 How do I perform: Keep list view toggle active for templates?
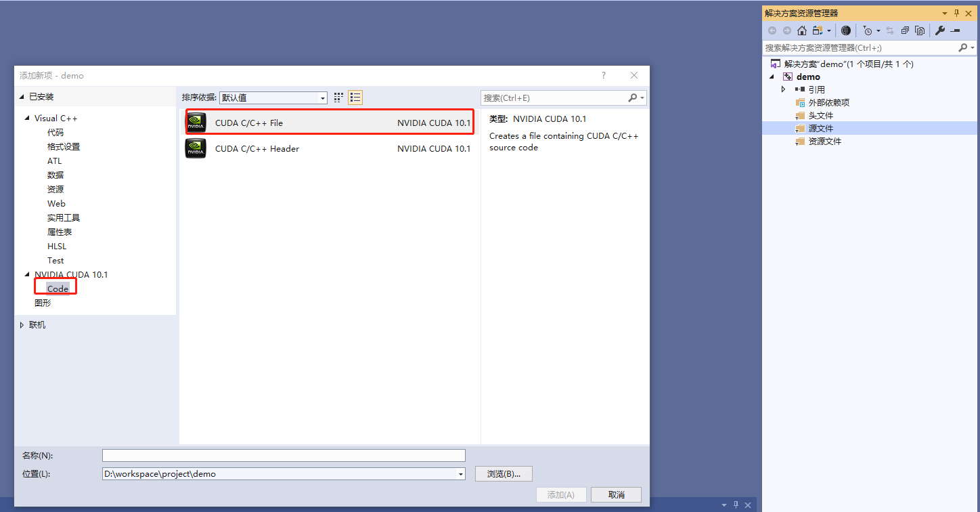pyautogui.click(x=355, y=97)
